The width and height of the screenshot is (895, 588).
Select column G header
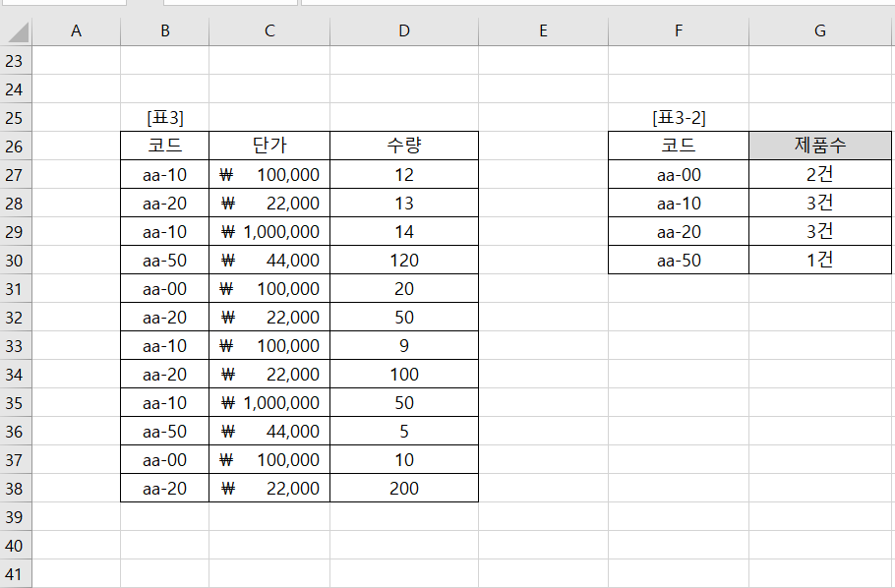tap(820, 30)
